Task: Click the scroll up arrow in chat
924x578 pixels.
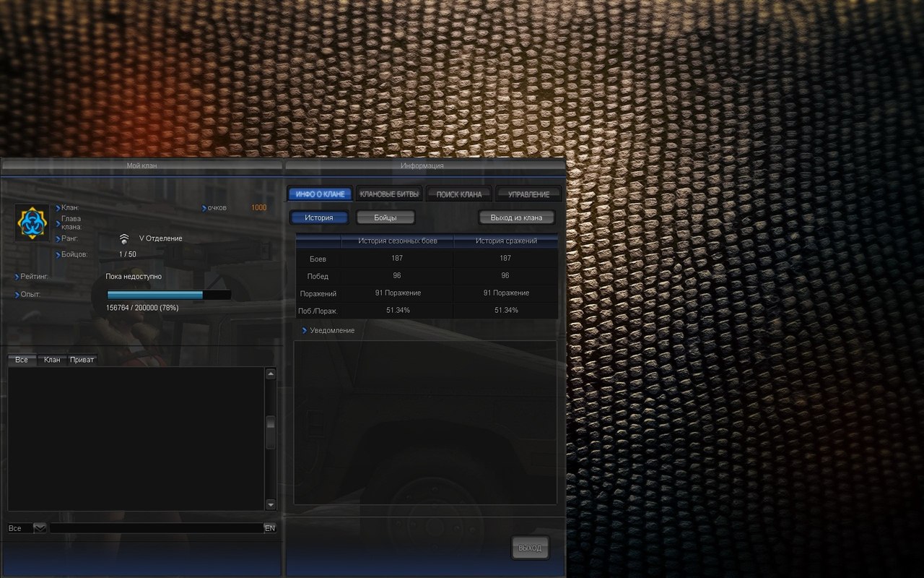Action: pos(271,374)
